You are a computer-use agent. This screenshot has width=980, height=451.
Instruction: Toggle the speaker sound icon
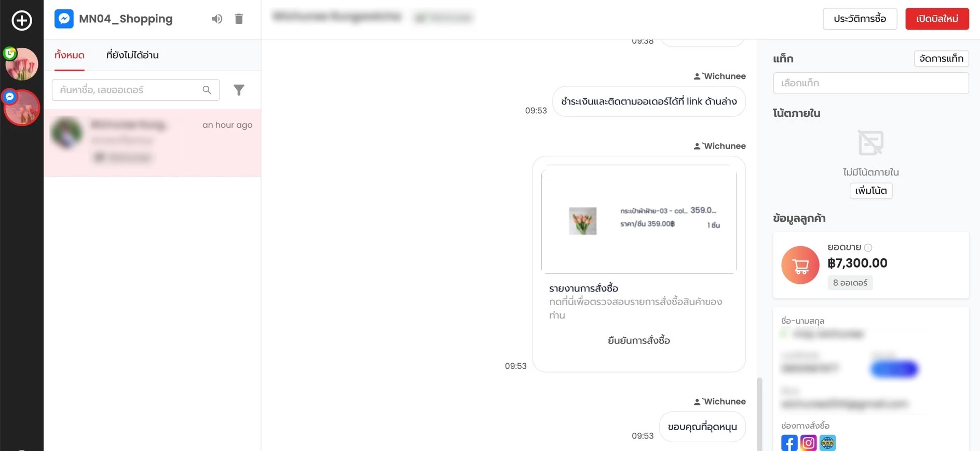(x=217, y=19)
